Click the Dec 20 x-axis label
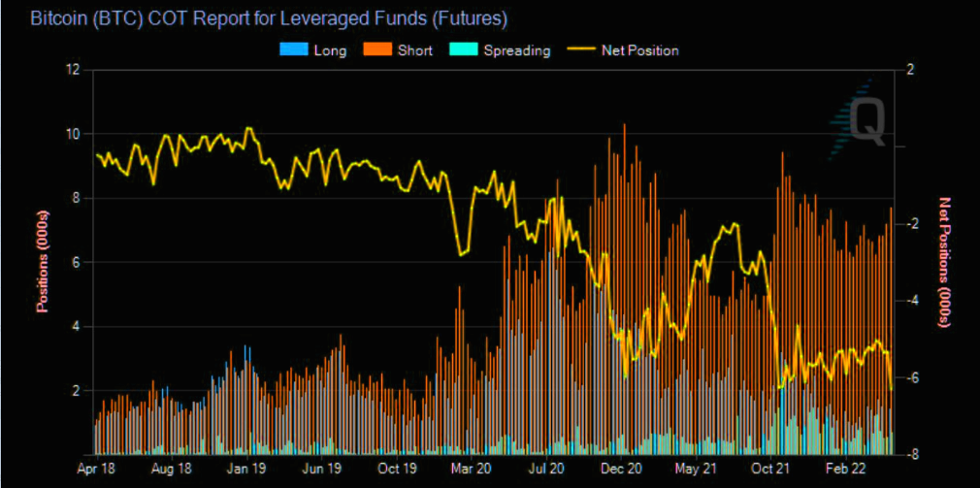This screenshot has height=488, width=980. 623,468
